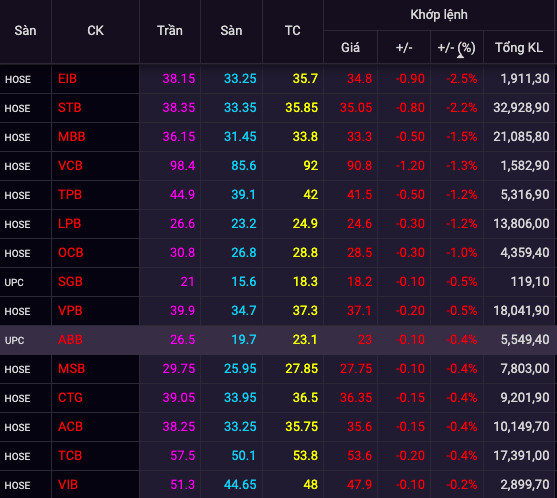The image size is (557, 498).
Task: Select the VPB stock symbol
Action: tap(70, 311)
